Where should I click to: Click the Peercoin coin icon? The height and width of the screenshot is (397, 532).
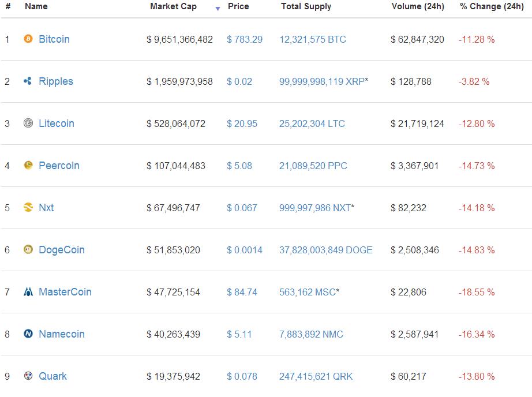[x=28, y=165]
